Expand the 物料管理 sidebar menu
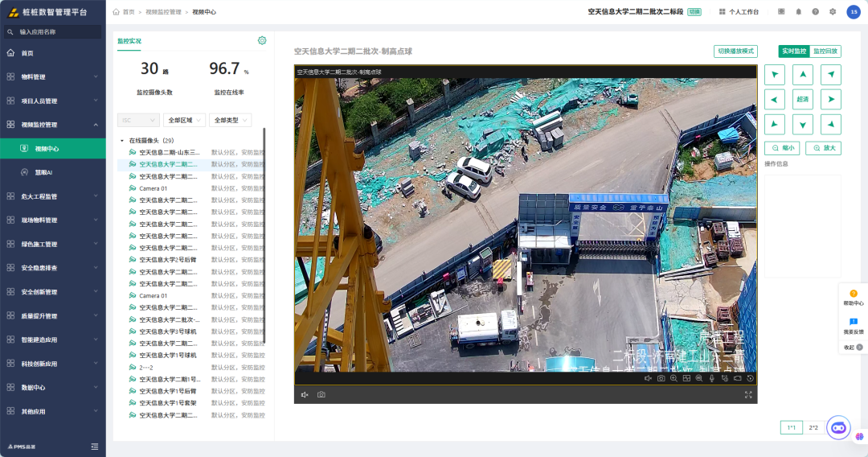The height and width of the screenshot is (457, 868). (52, 77)
